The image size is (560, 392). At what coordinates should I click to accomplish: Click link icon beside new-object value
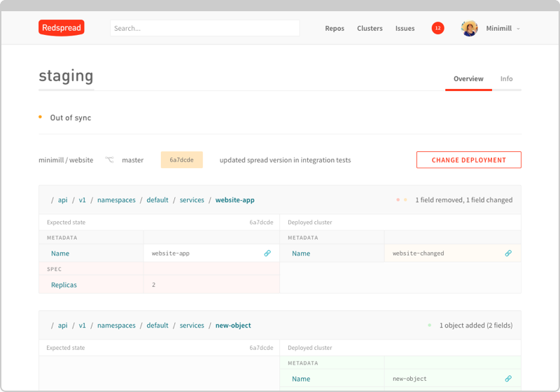(x=508, y=379)
